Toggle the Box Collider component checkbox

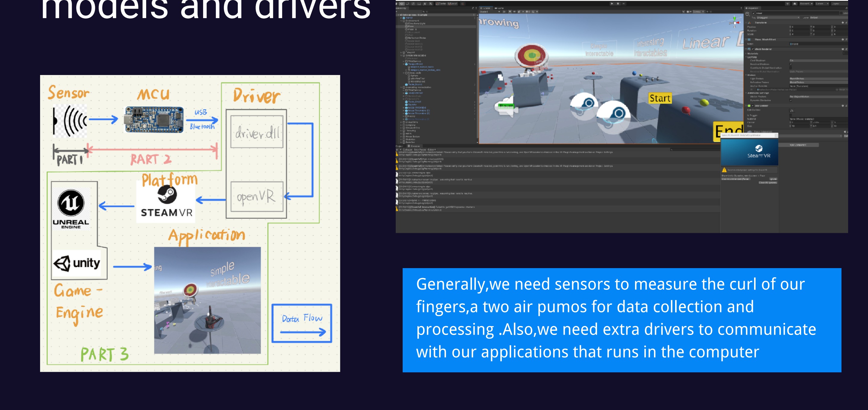[753, 106]
